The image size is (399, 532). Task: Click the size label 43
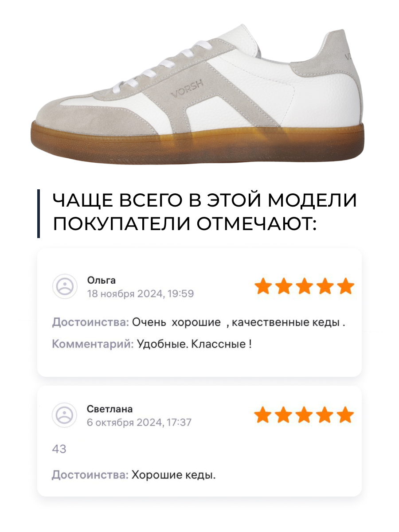[59, 449]
